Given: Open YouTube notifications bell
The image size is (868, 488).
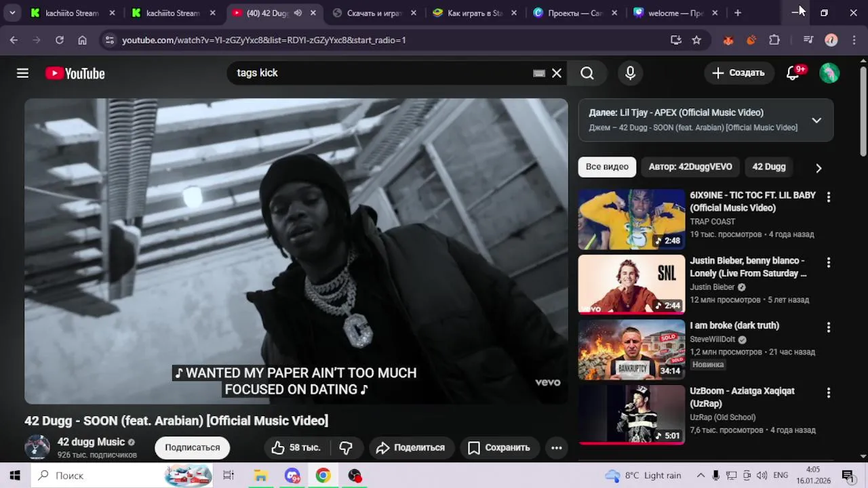Looking at the screenshot, I should [x=793, y=73].
